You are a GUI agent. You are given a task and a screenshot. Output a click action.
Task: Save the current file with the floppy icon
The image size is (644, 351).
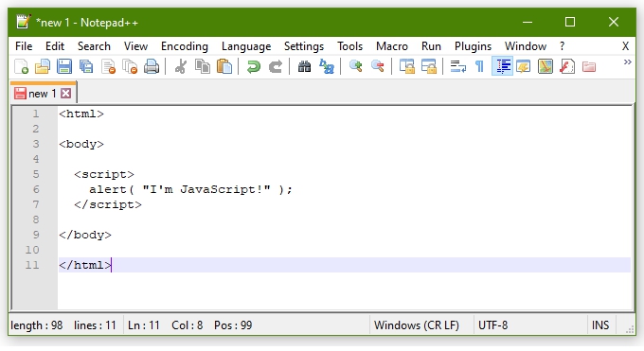[64, 66]
